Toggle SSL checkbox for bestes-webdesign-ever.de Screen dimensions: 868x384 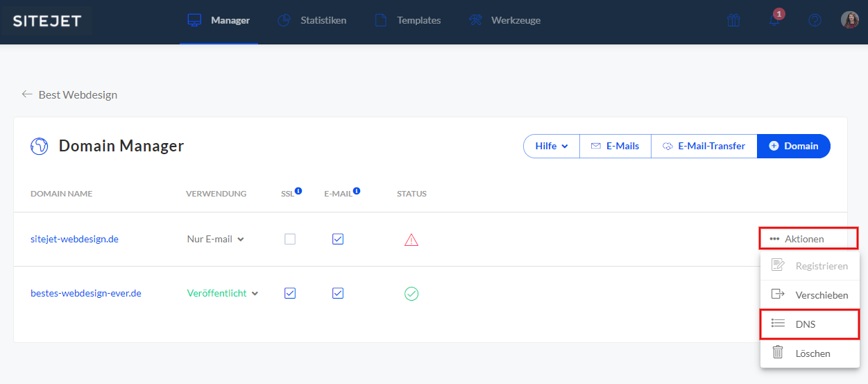point(290,293)
